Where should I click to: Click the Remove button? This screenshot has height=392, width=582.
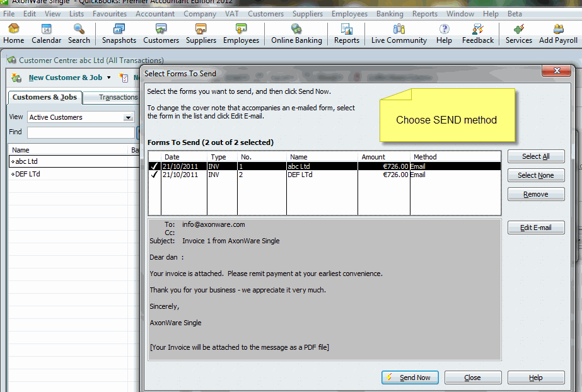point(536,194)
